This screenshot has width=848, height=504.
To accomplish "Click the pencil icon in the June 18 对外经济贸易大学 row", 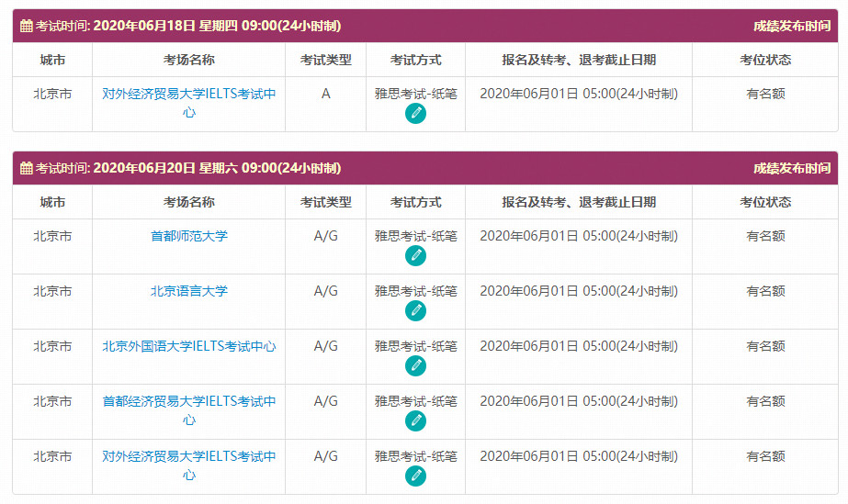I will pyautogui.click(x=415, y=114).
